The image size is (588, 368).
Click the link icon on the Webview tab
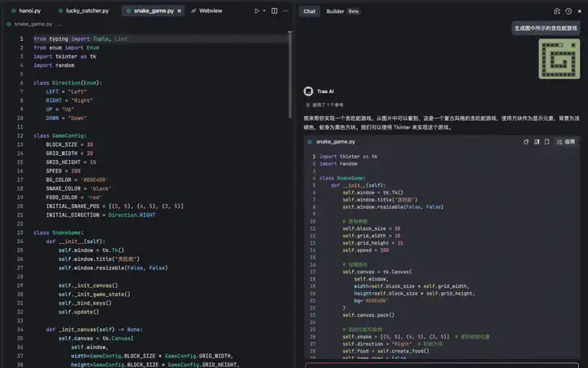point(194,11)
